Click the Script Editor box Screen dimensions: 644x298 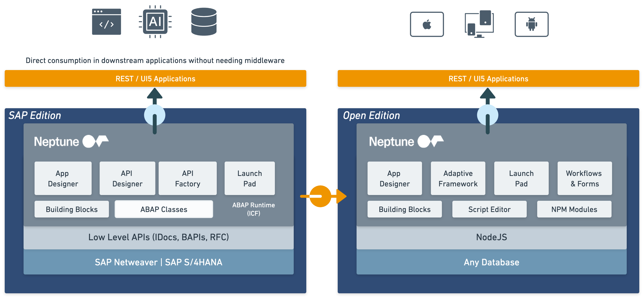pos(490,209)
